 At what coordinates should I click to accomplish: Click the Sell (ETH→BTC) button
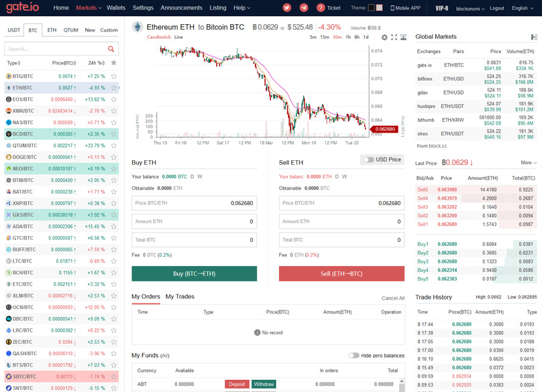tap(341, 273)
